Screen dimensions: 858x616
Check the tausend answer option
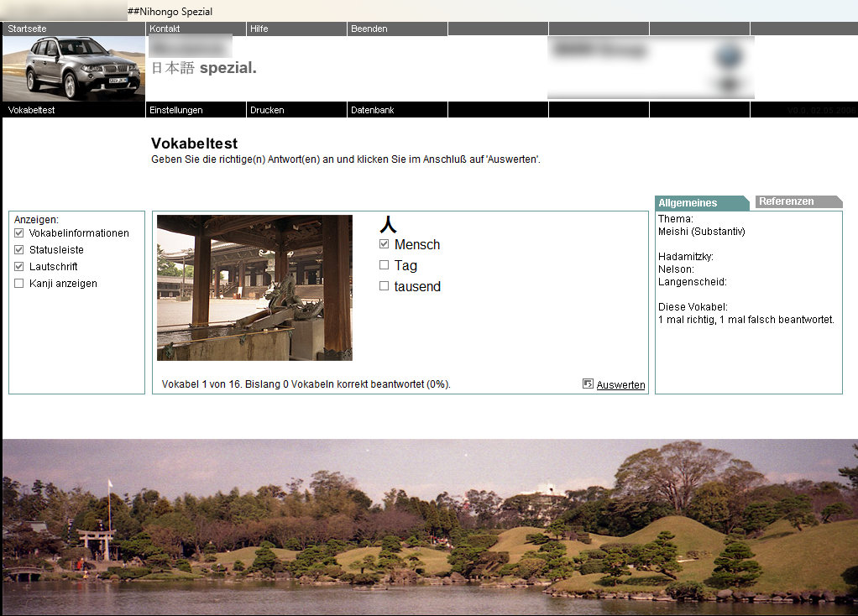pos(385,286)
